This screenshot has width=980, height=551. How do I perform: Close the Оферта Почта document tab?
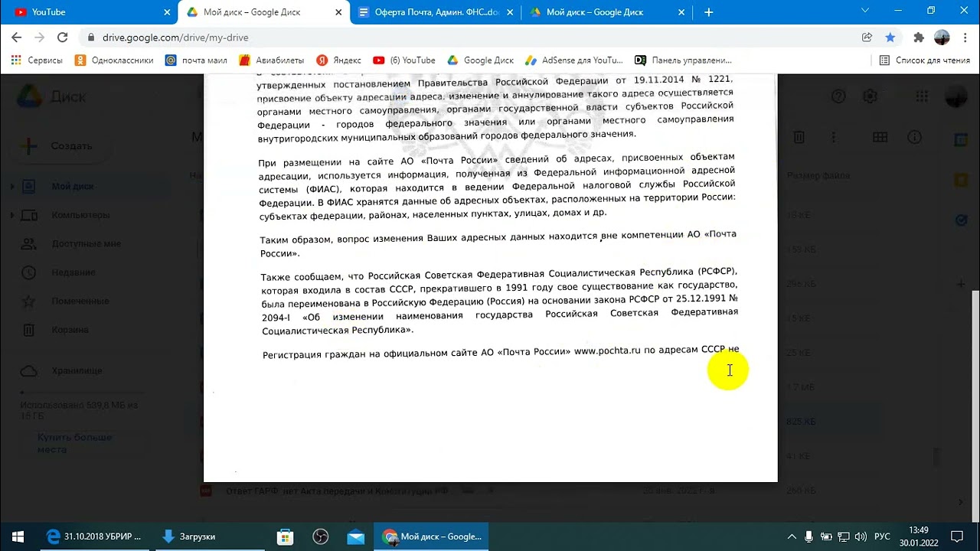point(511,12)
